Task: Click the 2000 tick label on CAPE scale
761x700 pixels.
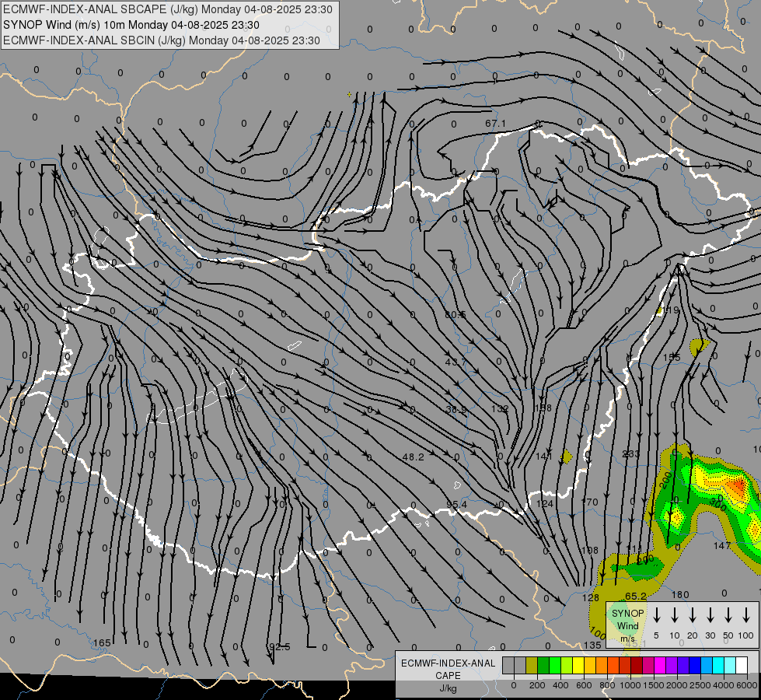Action: [x=677, y=685]
